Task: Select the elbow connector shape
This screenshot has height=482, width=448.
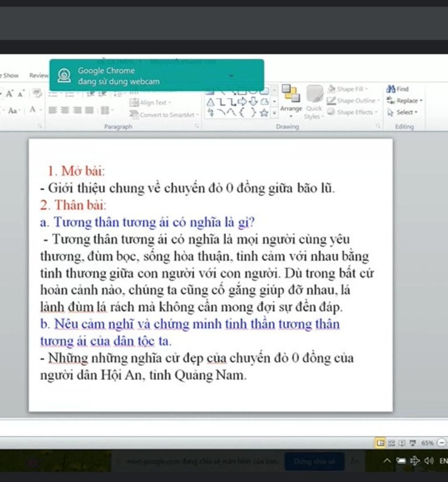Action: click(221, 102)
